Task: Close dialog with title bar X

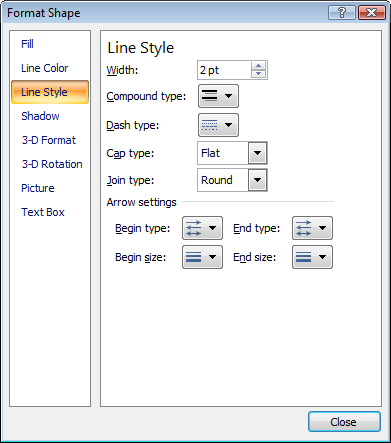Action: pyautogui.click(x=371, y=13)
